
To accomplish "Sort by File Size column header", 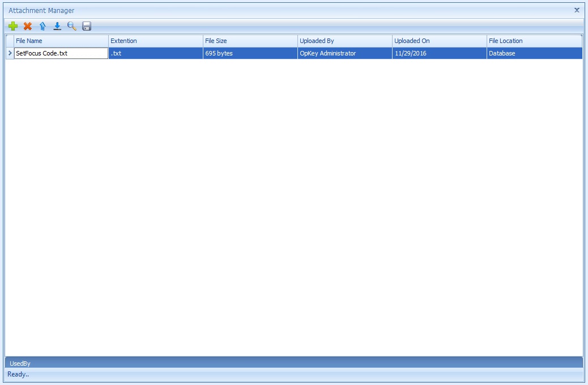I will click(250, 41).
